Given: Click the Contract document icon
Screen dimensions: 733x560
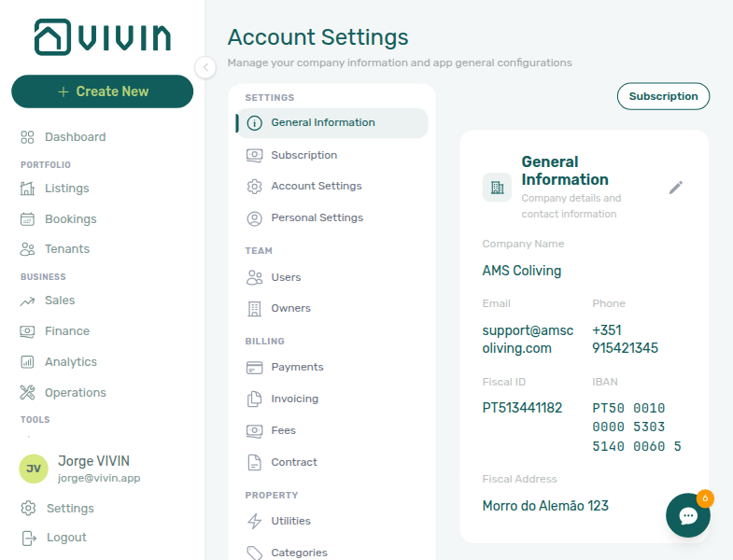Looking at the screenshot, I should (254, 462).
